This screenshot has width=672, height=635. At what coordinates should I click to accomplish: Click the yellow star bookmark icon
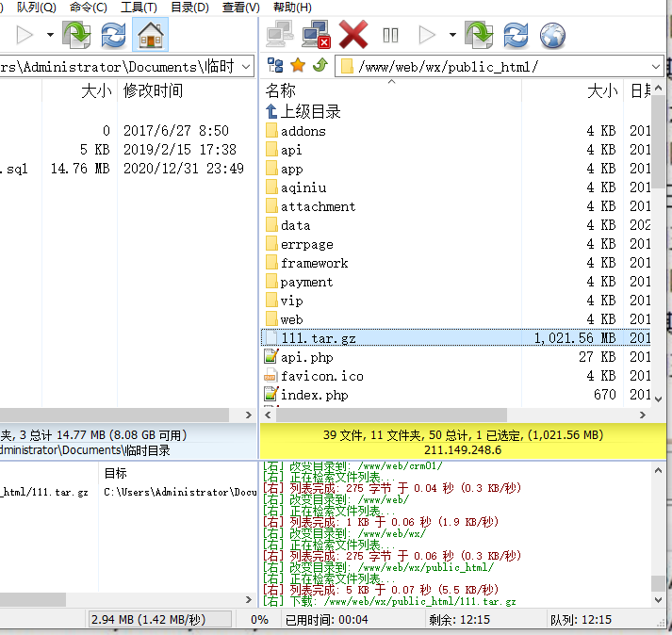click(x=298, y=66)
